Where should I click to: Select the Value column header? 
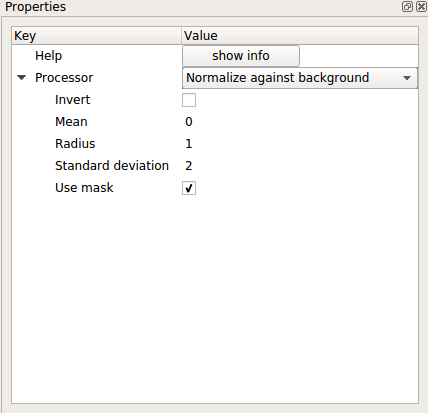coord(300,36)
